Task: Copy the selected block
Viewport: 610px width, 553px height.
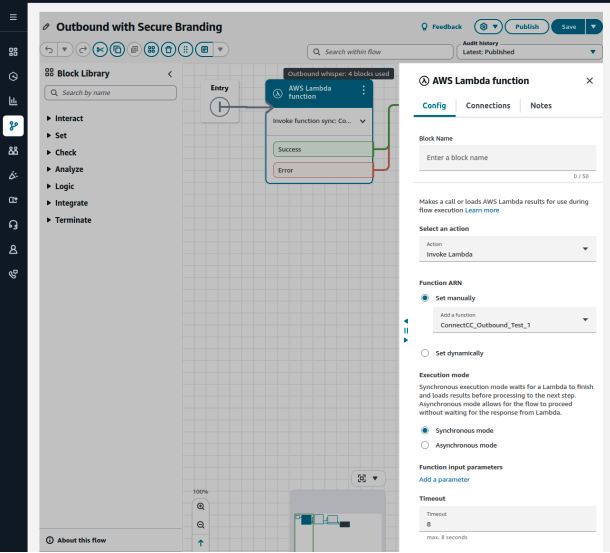Action: [x=117, y=49]
